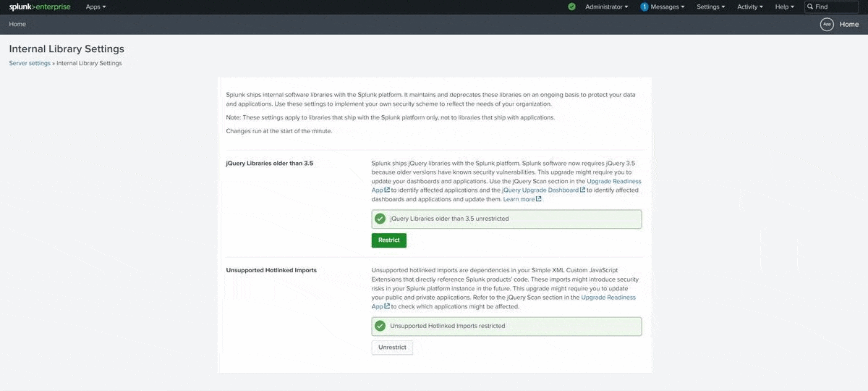
Task: Click the jQuery unrestricted green checkmark icon
Action: pyautogui.click(x=380, y=219)
